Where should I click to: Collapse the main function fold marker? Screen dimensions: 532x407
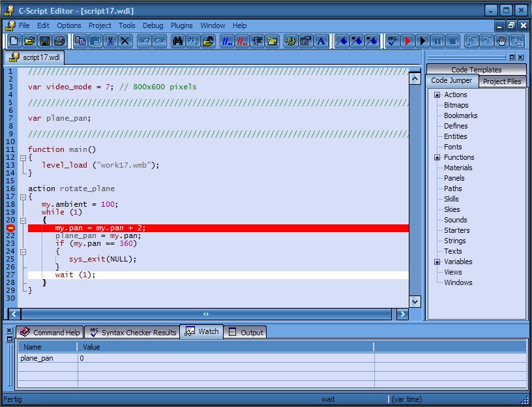click(23, 158)
